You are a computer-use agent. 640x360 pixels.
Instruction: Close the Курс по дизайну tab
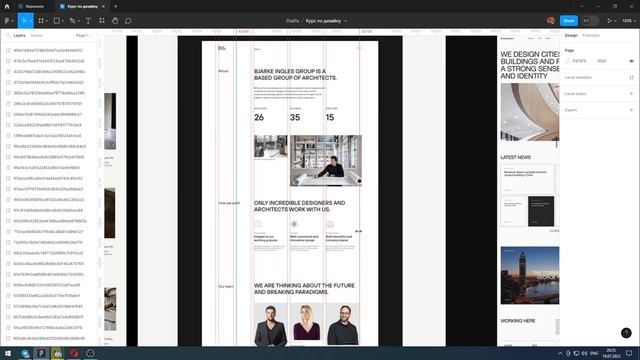(103, 7)
